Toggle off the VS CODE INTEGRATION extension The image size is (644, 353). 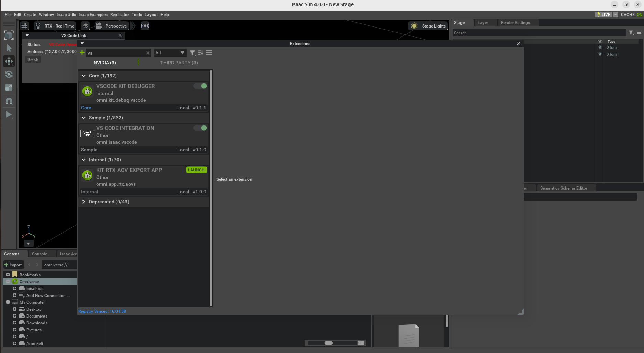click(x=200, y=128)
